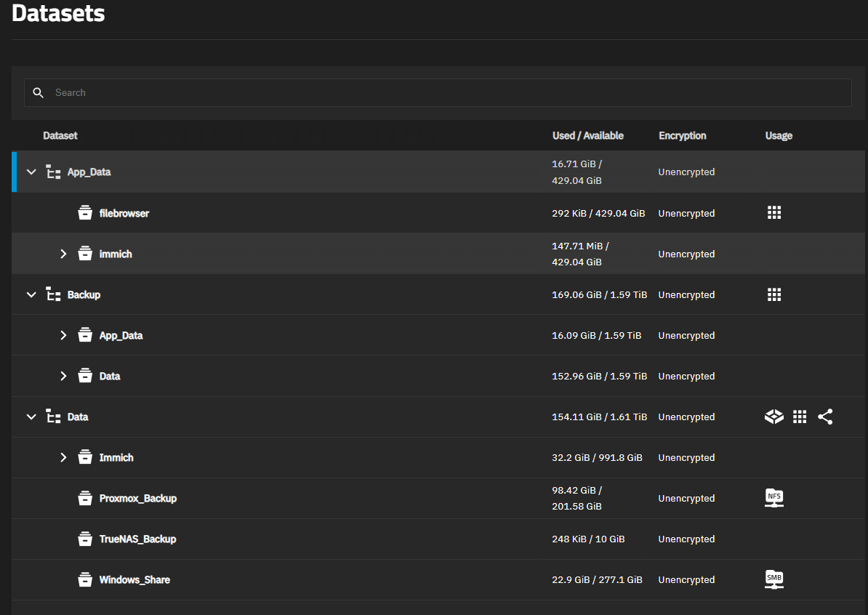
Task: Click the 16.09 GiB / 1.59 TiB value
Action: click(x=597, y=335)
